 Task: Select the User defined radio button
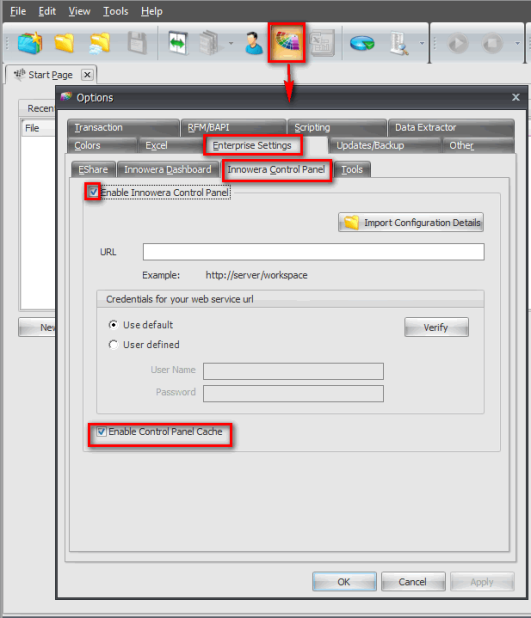pyautogui.click(x=113, y=345)
